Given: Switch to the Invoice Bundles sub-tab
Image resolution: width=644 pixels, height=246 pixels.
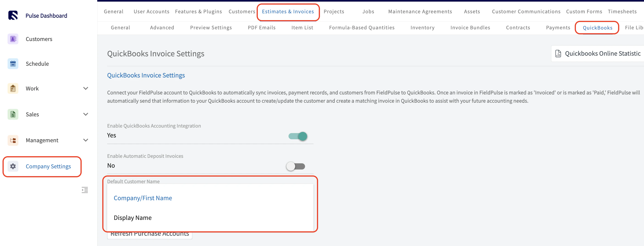Looking at the screenshot, I should [470, 27].
